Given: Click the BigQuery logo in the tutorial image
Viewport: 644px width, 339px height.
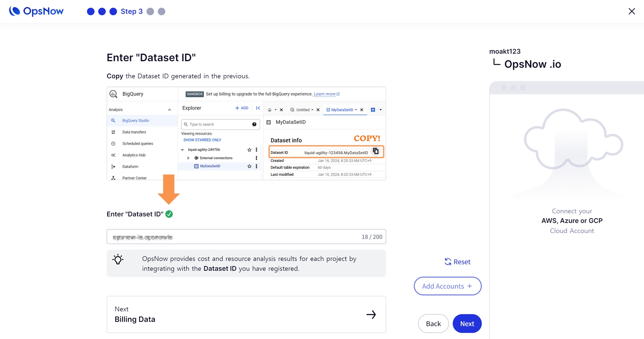Looking at the screenshot, I should click(113, 94).
